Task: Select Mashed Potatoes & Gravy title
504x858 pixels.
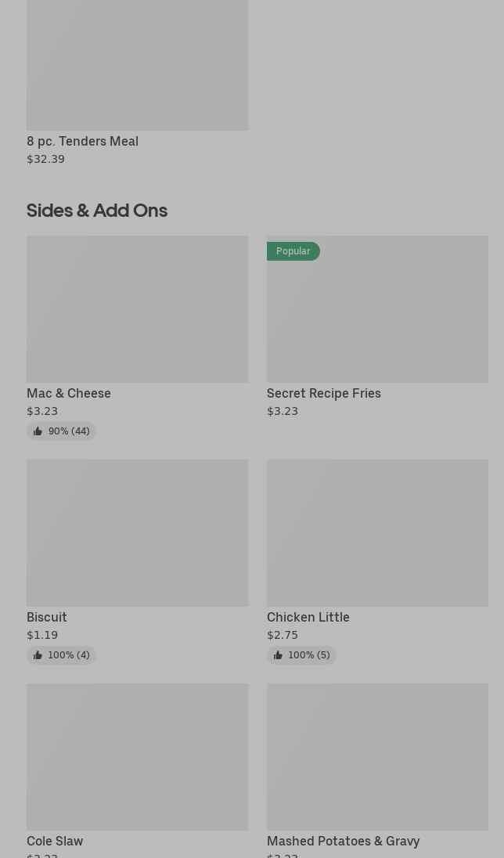Action: coord(344,841)
